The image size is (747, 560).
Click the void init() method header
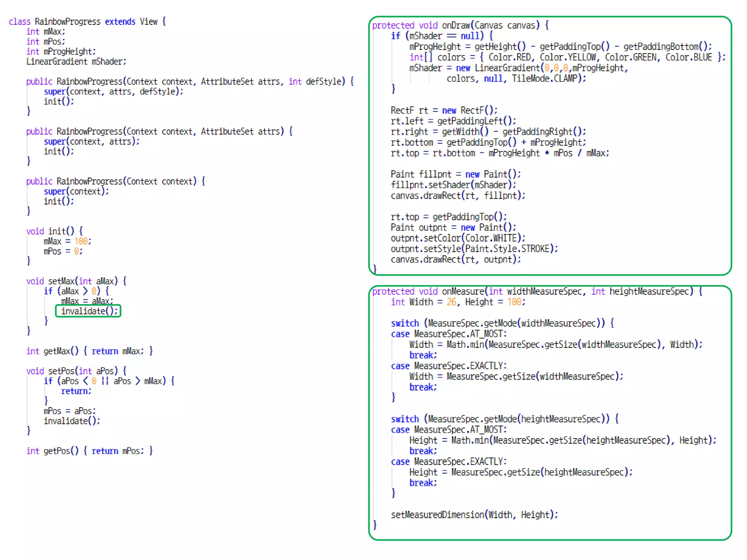(54, 231)
